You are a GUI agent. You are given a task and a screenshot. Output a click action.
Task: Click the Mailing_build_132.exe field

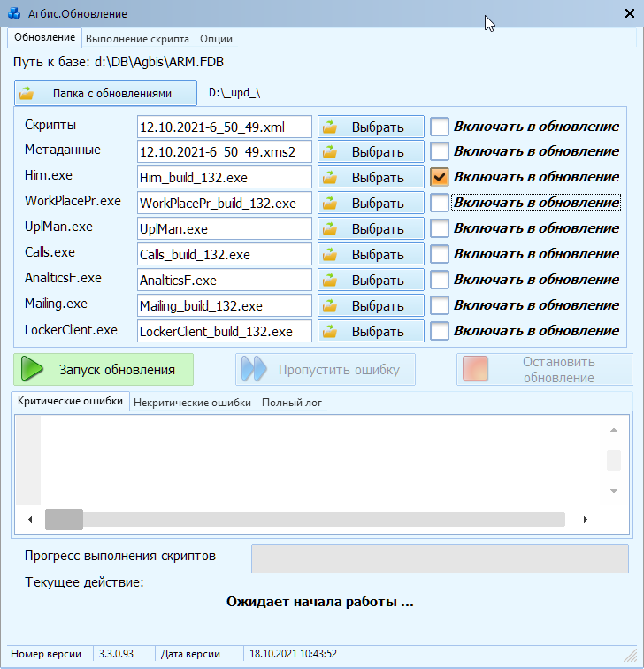click(225, 305)
